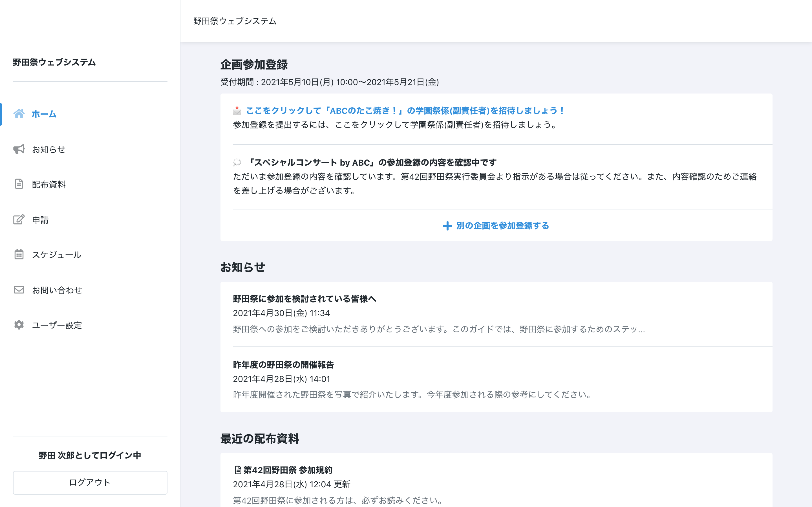Screen dimensions: 812x507
Task: Click the plus icon to register another project
Action: click(447, 226)
